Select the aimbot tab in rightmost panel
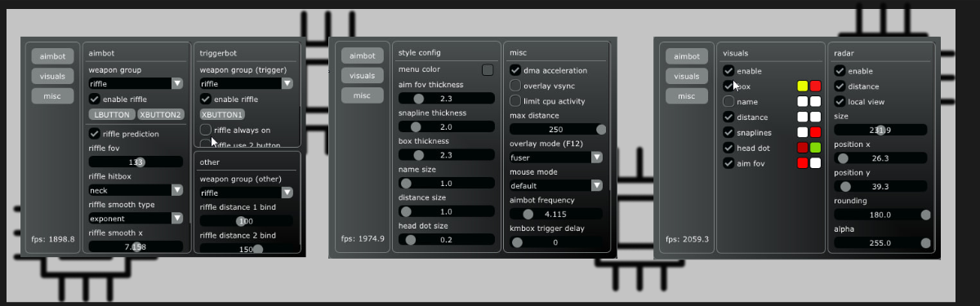Screen dimensions: 980x306 tap(686, 56)
